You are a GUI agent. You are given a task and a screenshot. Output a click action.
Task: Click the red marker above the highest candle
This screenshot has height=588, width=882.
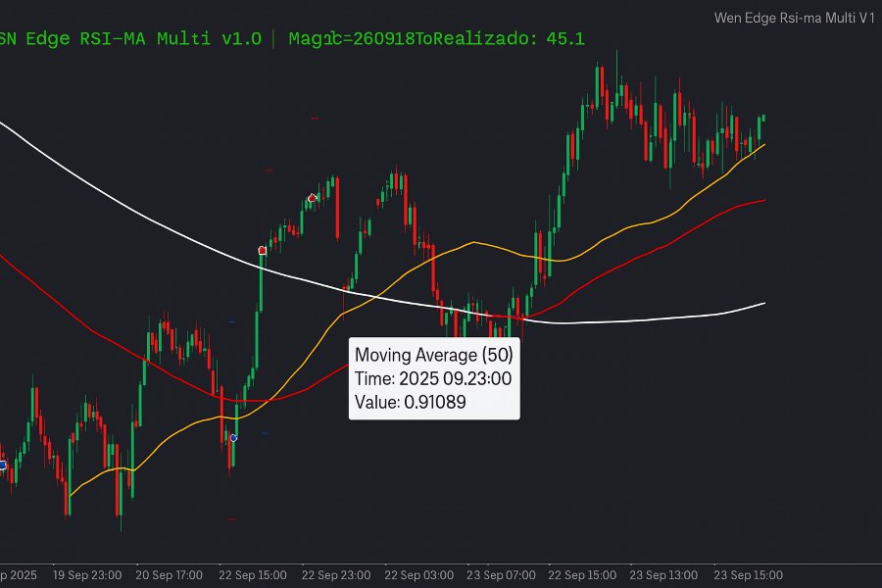point(312,197)
